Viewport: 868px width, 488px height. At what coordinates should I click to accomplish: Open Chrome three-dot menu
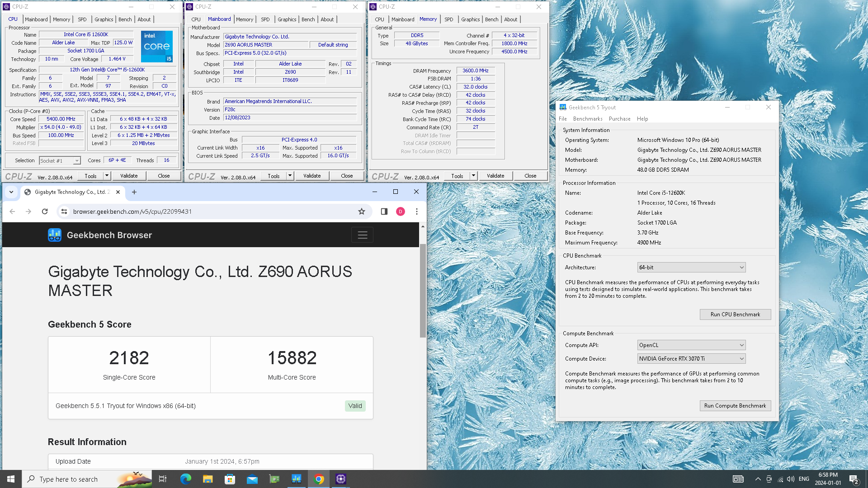point(416,211)
